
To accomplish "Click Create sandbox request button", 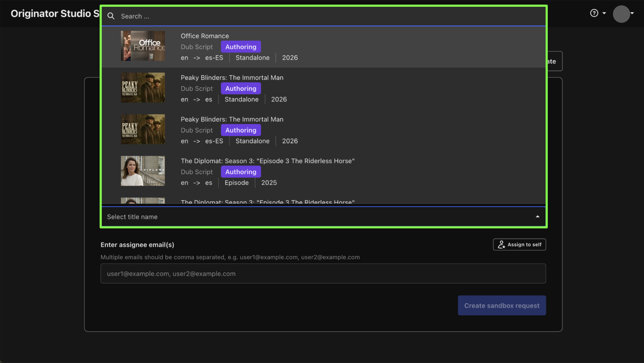I will [502, 306].
